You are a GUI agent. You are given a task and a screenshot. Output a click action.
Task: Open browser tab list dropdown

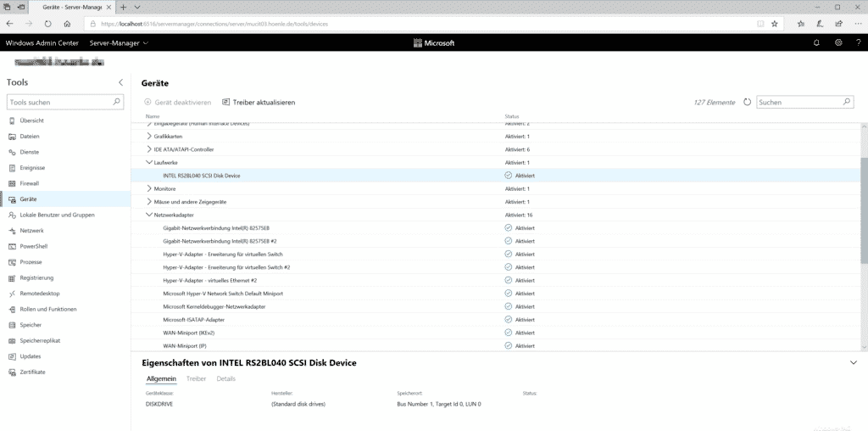(137, 7)
